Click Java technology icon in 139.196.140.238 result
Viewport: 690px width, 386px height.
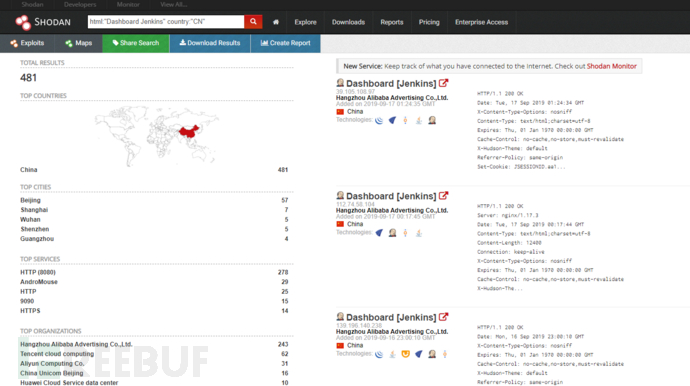[x=392, y=354]
